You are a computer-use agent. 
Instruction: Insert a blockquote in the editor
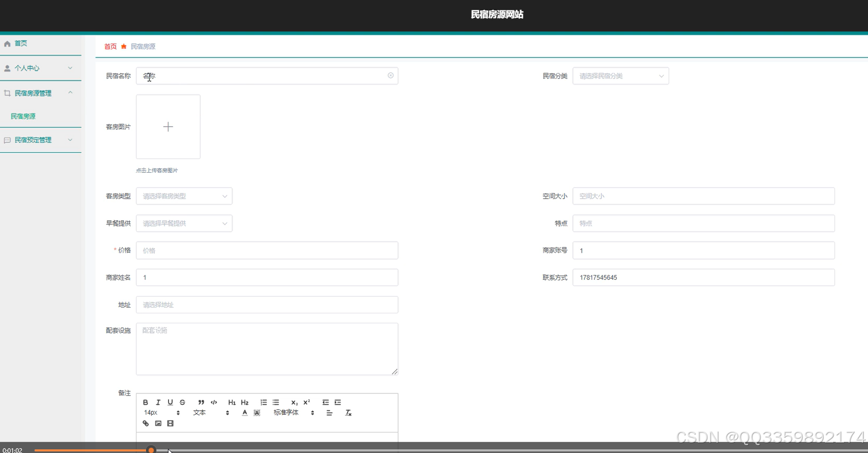coord(201,402)
